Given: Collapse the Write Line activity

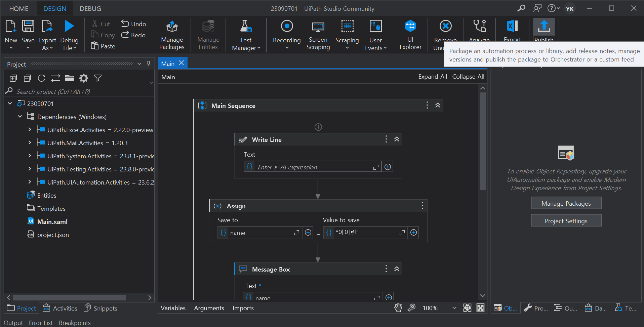Looking at the screenshot, I should tap(397, 139).
